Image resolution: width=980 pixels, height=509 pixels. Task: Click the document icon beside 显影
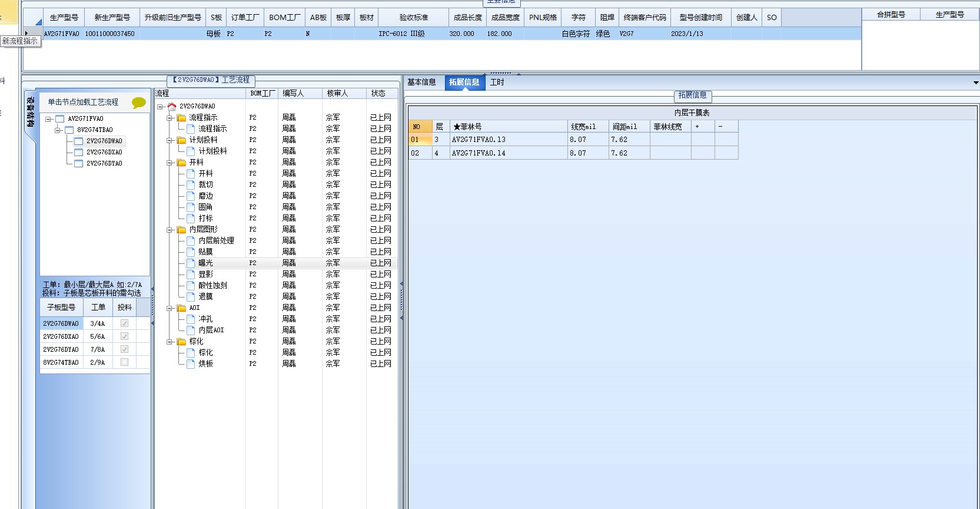[x=191, y=275]
